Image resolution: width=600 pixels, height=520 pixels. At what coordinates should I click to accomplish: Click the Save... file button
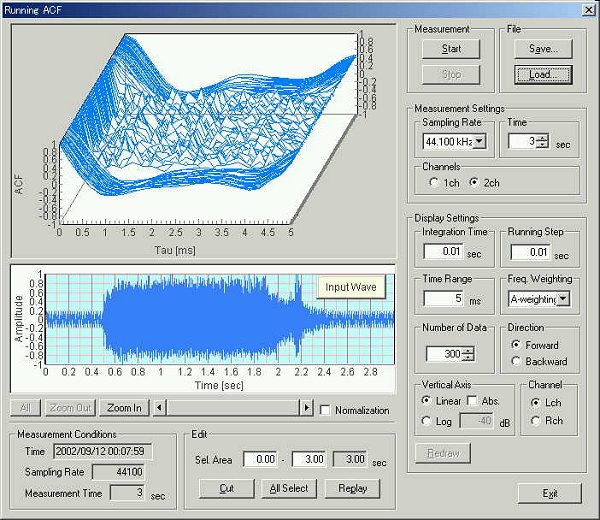(543, 49)
